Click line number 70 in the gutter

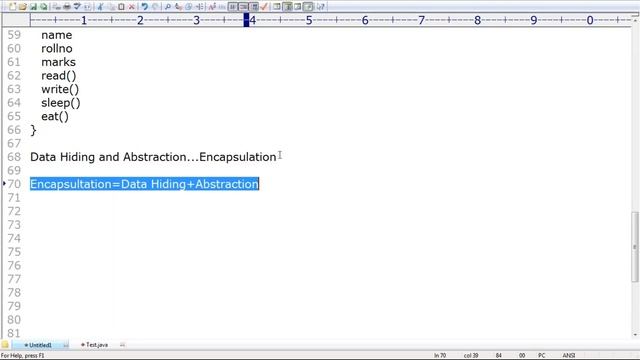[x=14, y=184]
